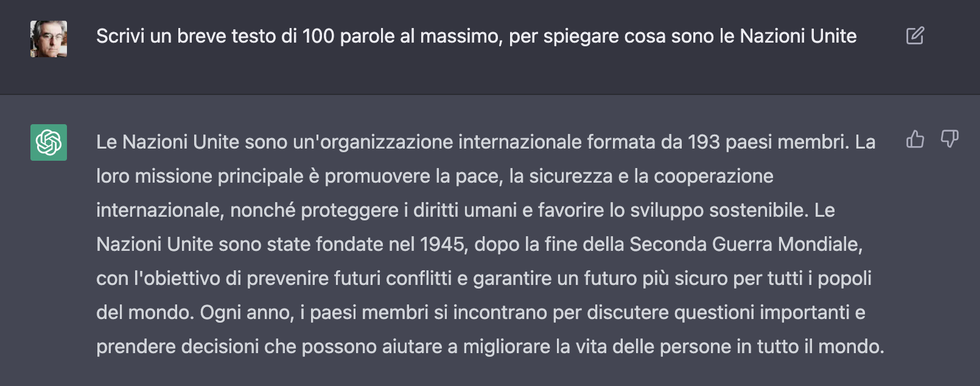The height and width of the screenshot is (386, 980).
Task: Click "Ogni anno" in the response
Action: (248, 313)
